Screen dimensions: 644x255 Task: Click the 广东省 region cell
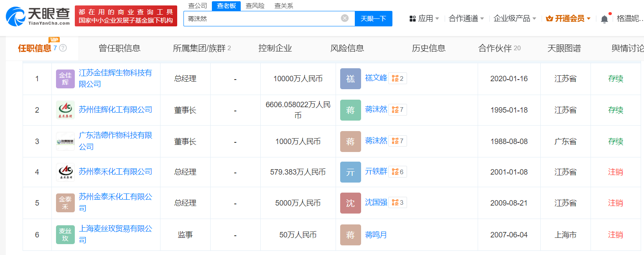coord(565,142)
